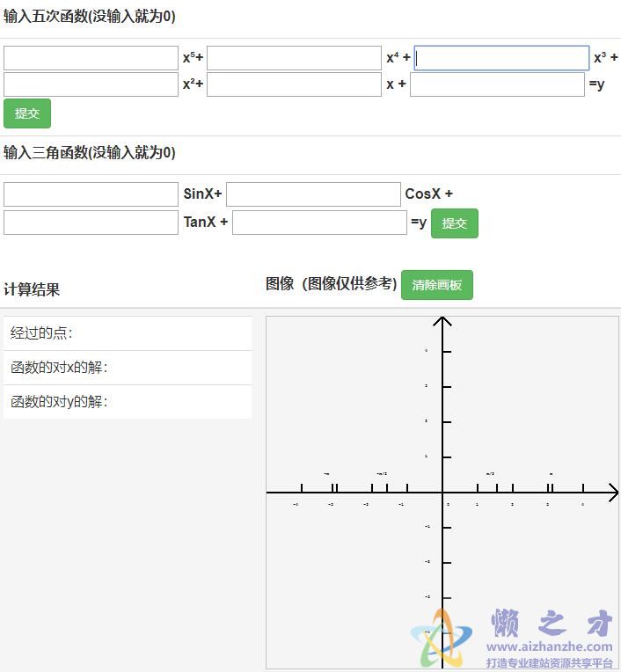Click the 函数的对y的解 result row

coord(128,402)
